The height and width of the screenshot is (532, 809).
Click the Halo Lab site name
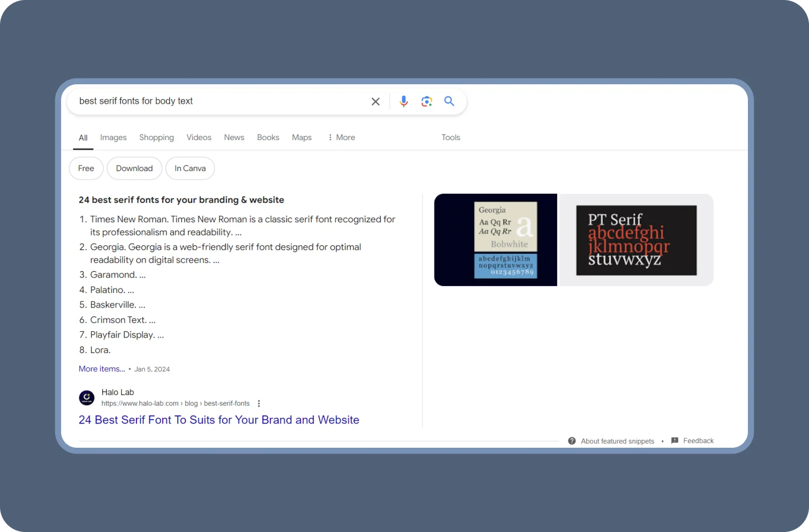[x=117, y=392]
